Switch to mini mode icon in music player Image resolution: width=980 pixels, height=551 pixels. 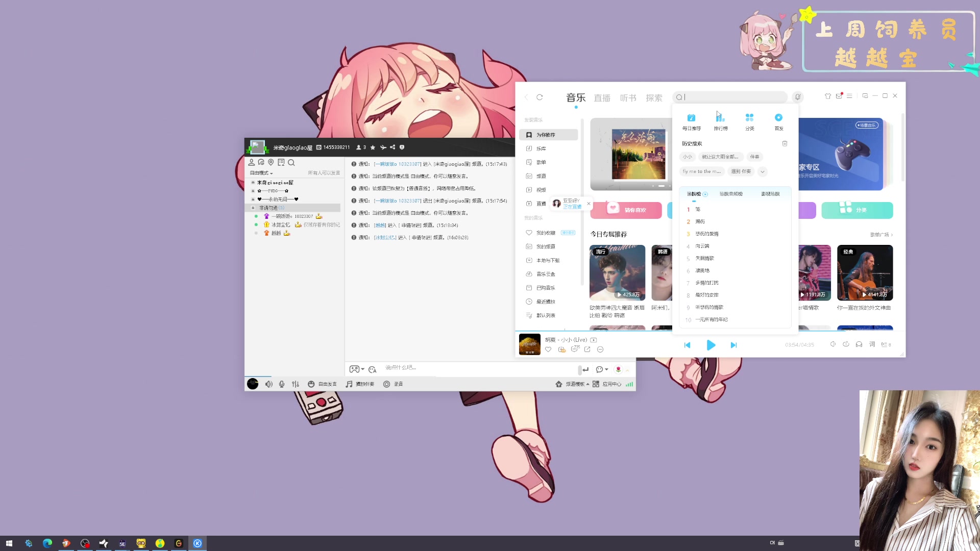(865, 96)
